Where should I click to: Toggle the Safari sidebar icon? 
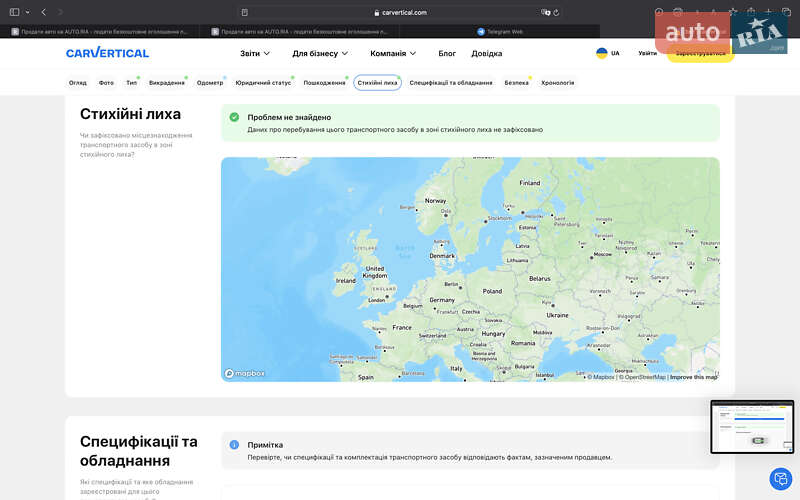15,12
